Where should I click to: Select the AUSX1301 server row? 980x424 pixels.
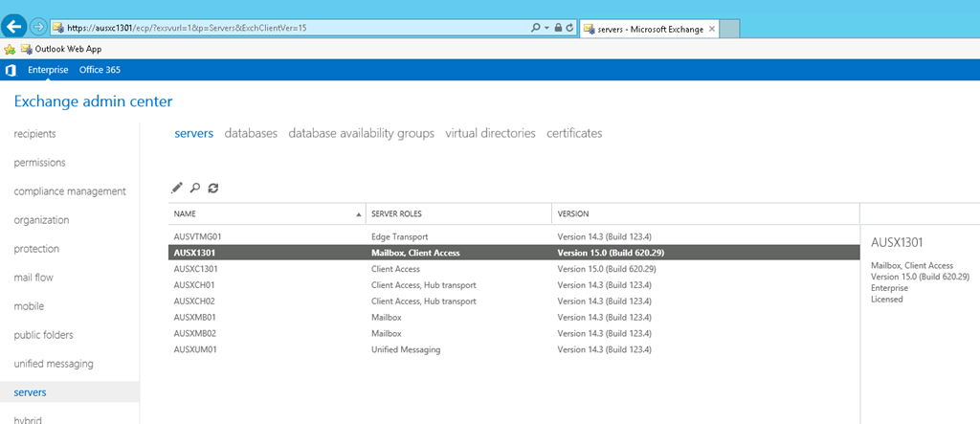[x=514, y=253]
